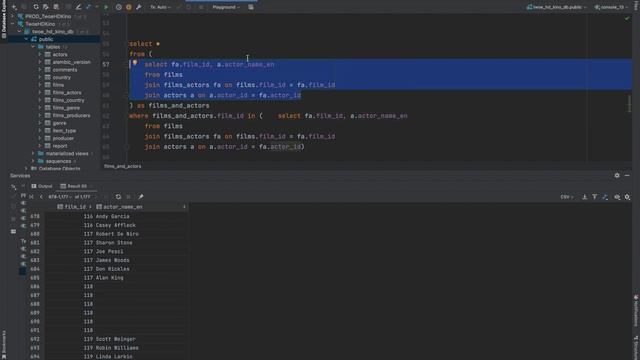The height and width of the screenshot is (360, 640).
Task: Select the films_producers table in tree
Action: [x=71, y=116]
